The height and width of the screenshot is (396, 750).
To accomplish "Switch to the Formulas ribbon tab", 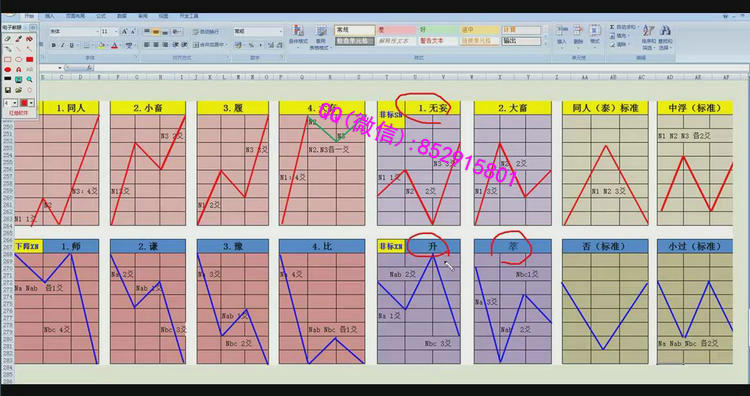I will click(101, 16).
